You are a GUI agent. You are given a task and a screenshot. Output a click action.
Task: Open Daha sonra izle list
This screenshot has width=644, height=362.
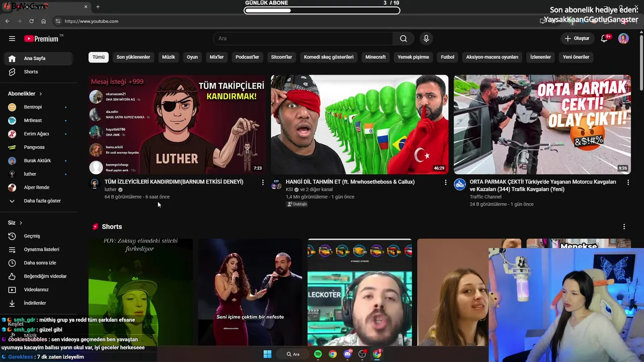[x=38, y=263]
